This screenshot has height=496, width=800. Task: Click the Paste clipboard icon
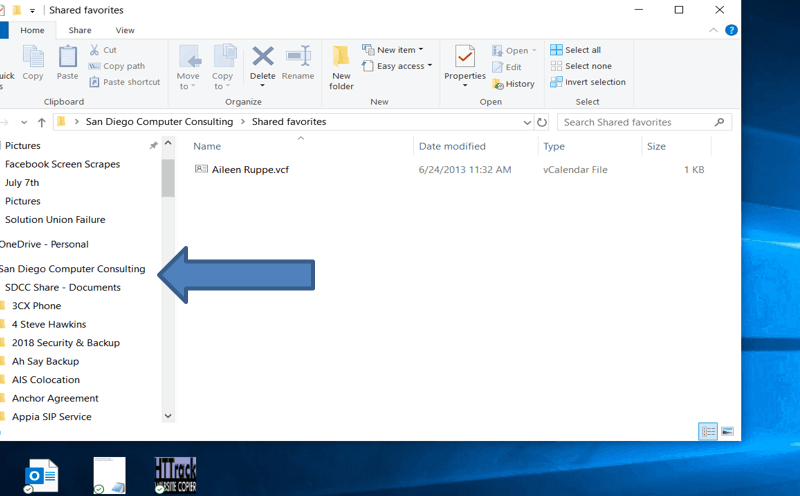click(67, 56)
